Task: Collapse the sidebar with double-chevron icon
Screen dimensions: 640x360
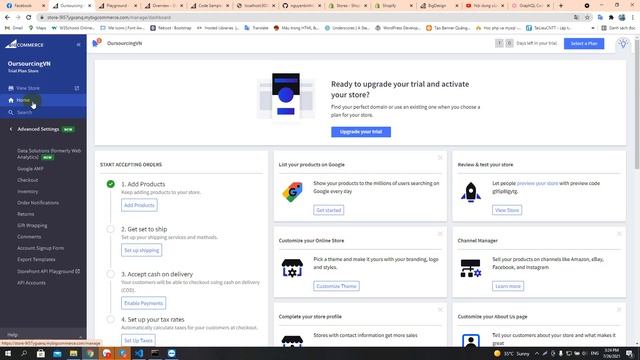Action: (78, 44)
